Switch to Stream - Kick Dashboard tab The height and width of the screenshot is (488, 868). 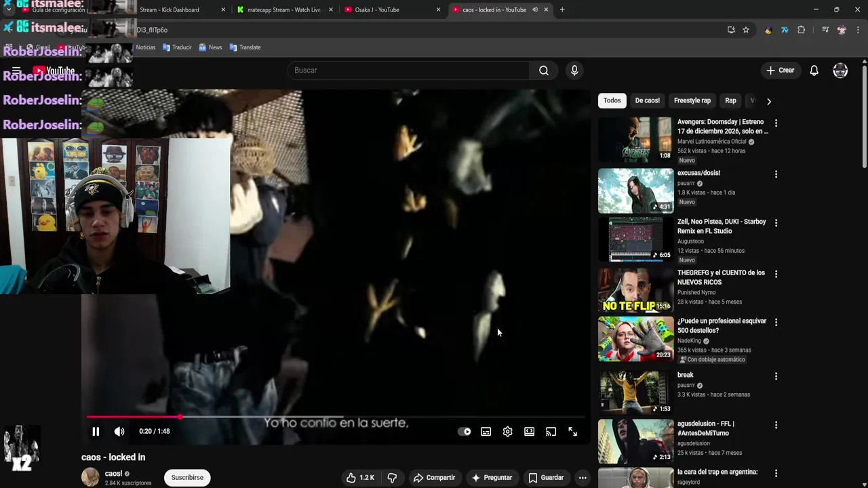[x=170, y=10]
